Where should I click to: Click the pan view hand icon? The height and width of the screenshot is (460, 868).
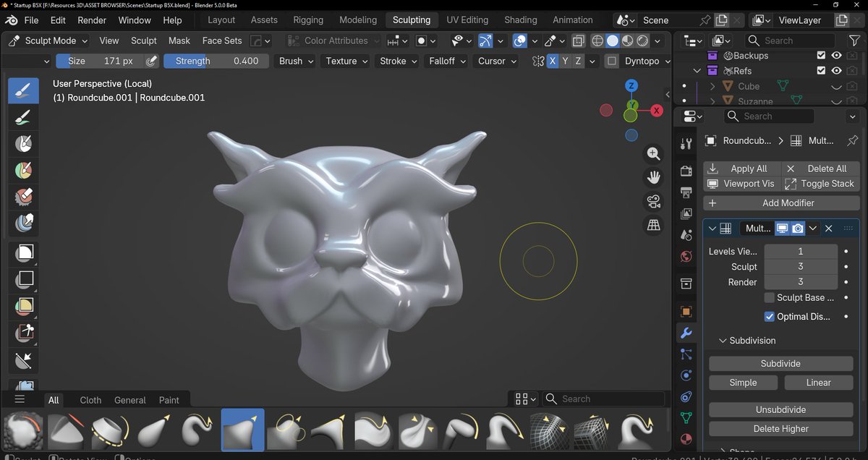(x=654, y=177)
